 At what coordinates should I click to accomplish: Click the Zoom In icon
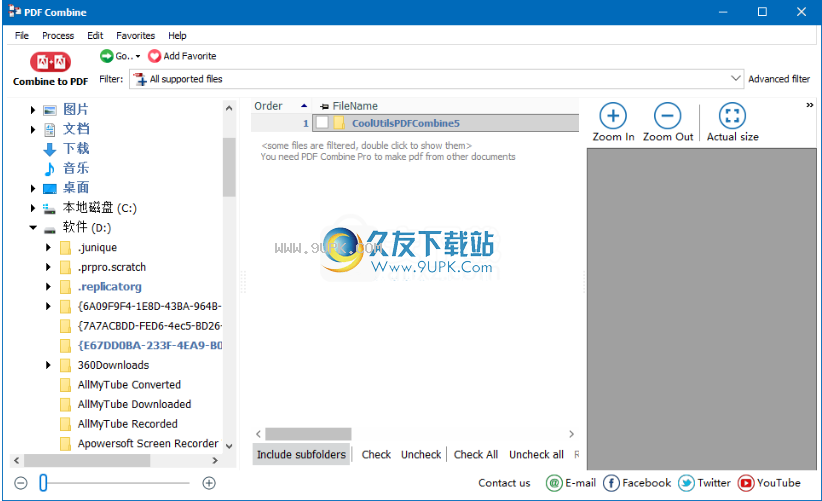point(613,116)
